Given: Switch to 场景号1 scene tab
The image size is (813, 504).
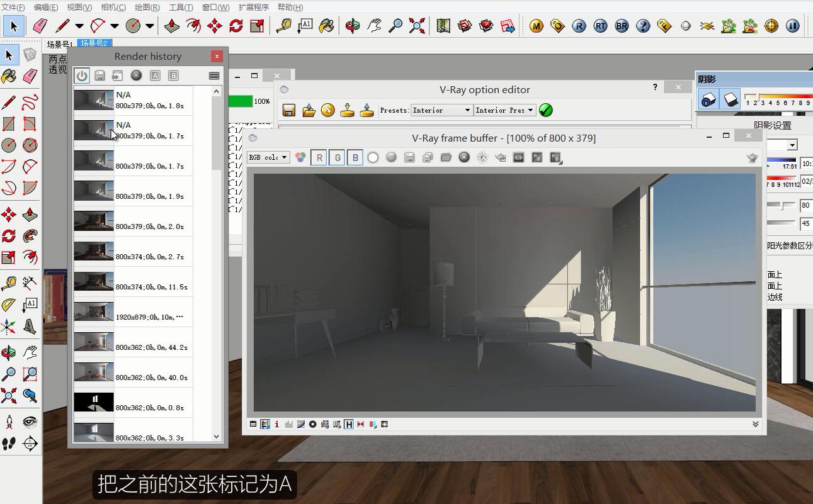Looking at the screenshot, I should click(60, 43).
